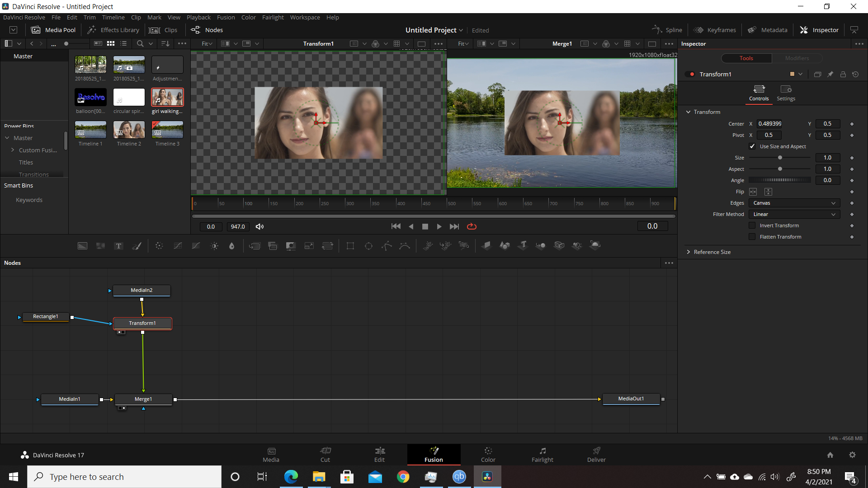The height and width of the screenshot is (488, 868).
Task: Mute audio with the speaker button
Action: [x=259, y=226]
